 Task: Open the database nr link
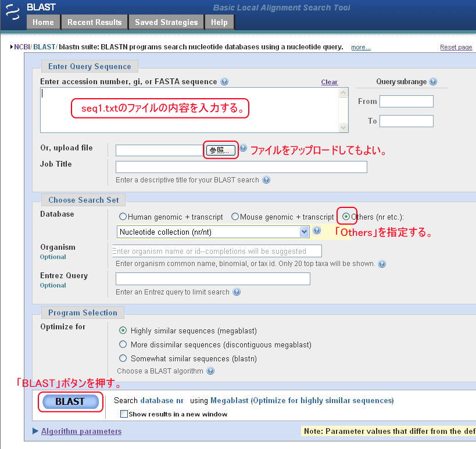tap(162, 400)
